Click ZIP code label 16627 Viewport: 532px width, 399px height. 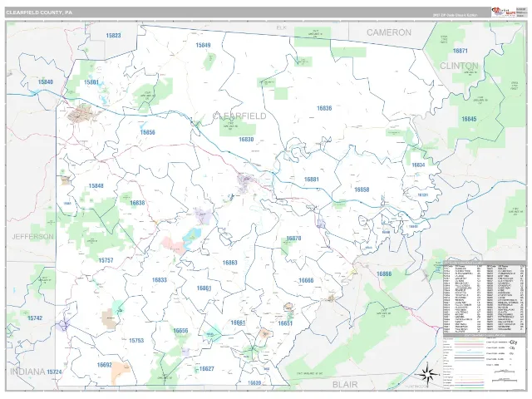pyautogui.click(x=207, y=369)
